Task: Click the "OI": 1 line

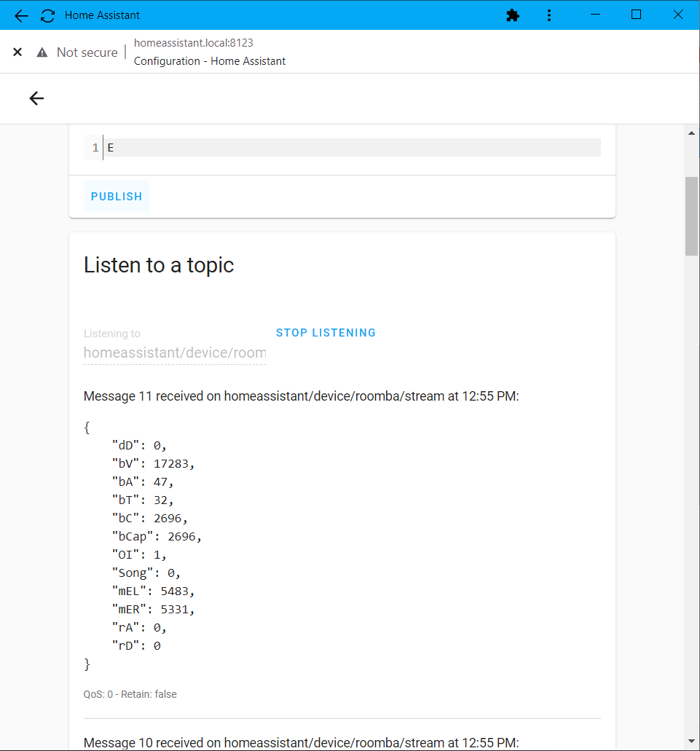Action: 139,554
